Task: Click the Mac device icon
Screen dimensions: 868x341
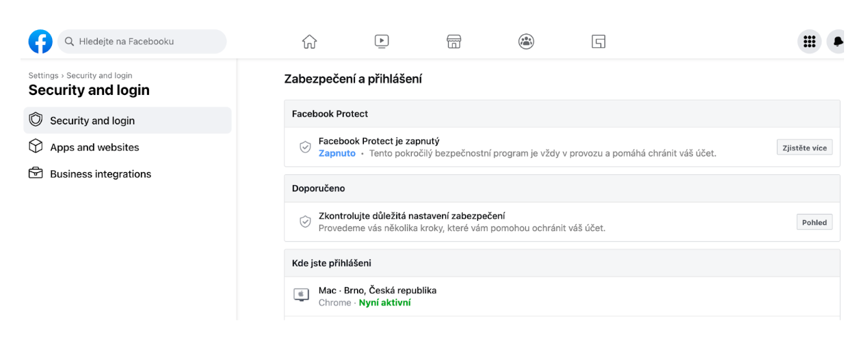Action: (301, 295)
